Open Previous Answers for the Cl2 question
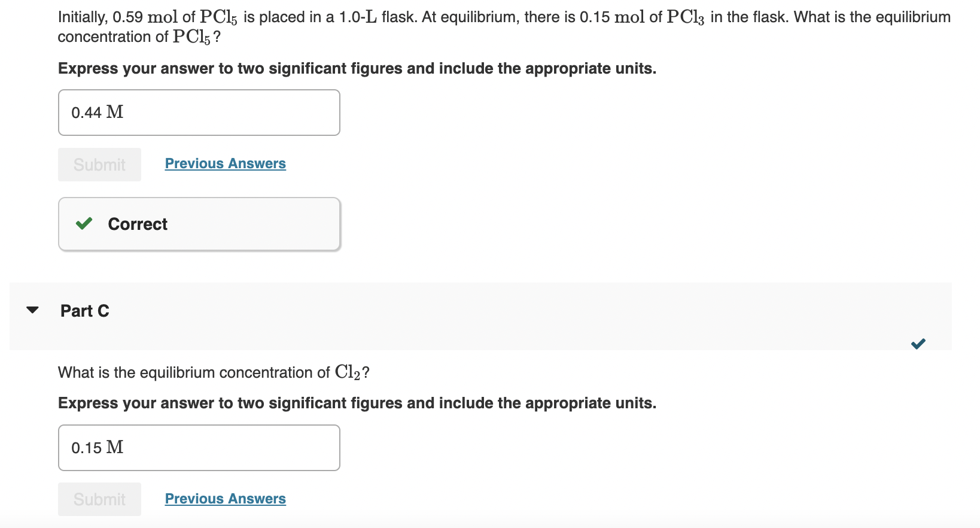Image resolution: width=980 pixels, height=528 pixels. (225, 498)
